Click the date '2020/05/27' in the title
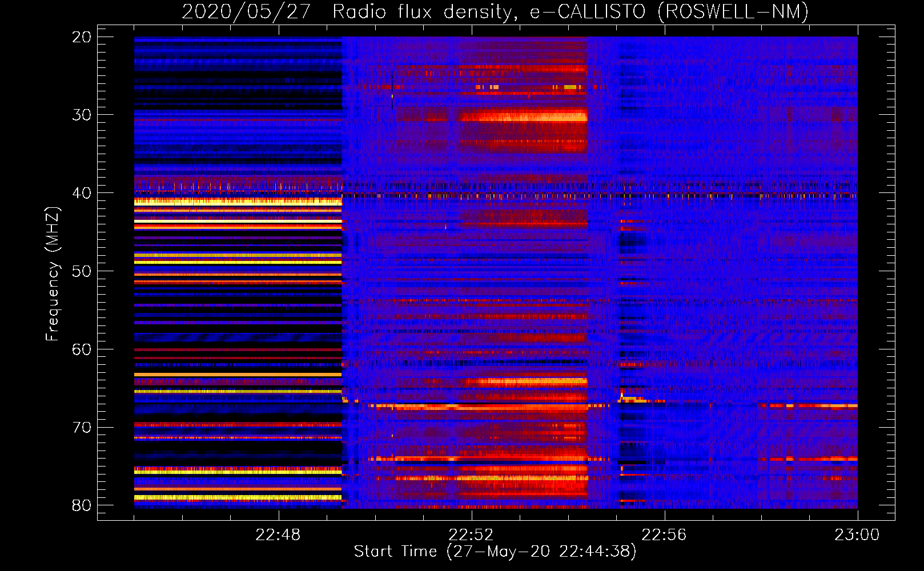This screenshot has width=924, height=571. 246,11
